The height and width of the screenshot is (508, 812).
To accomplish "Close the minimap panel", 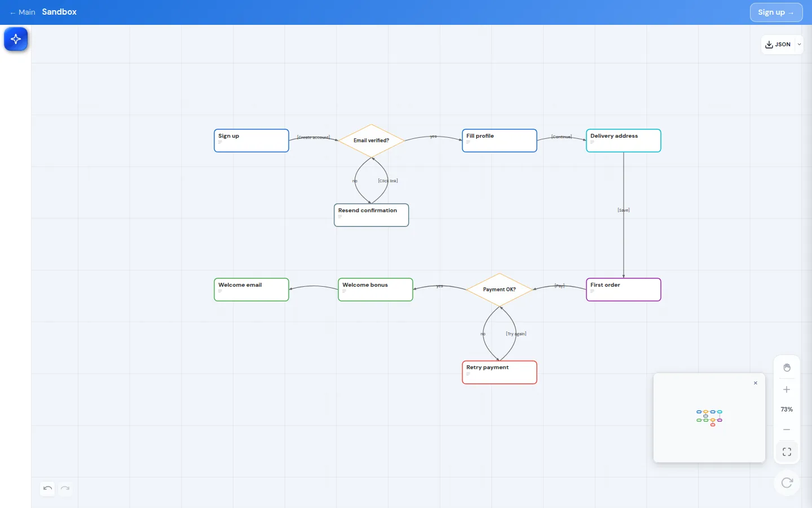I will coord(756,383).
